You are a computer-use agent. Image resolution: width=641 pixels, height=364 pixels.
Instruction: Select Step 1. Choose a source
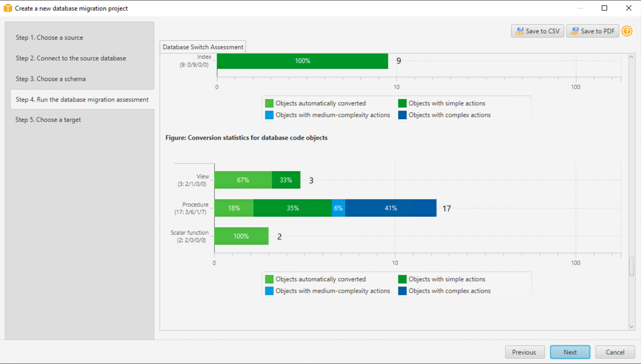[x=49, y=38]
